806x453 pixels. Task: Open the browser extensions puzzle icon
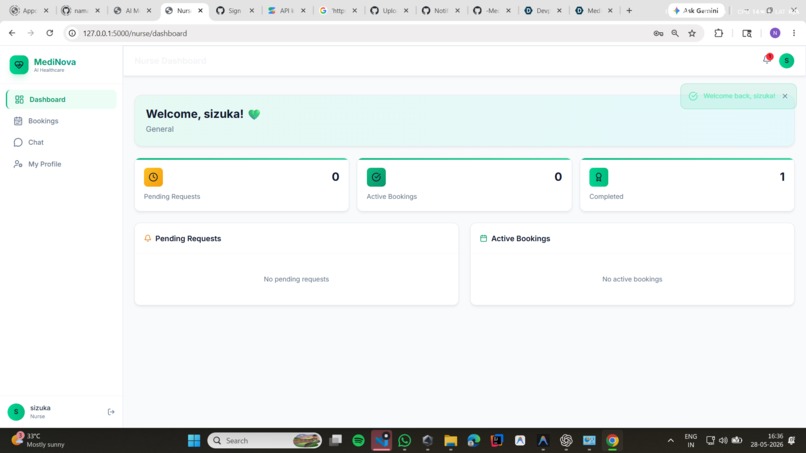719,33
